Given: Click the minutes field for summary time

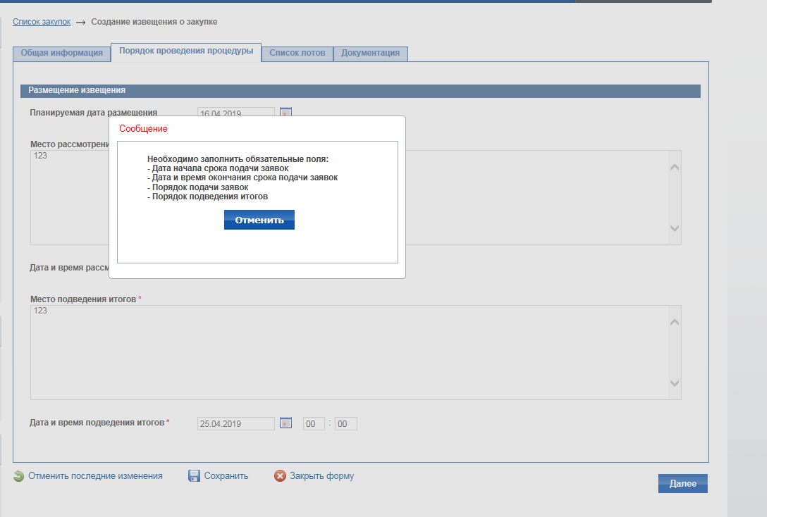Looking at the screenshot, I should 345,424.
